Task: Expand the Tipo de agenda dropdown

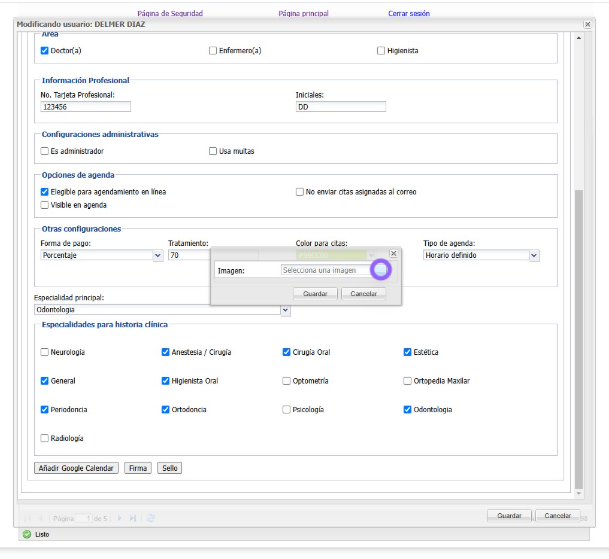Action: (x=534, y=256)
